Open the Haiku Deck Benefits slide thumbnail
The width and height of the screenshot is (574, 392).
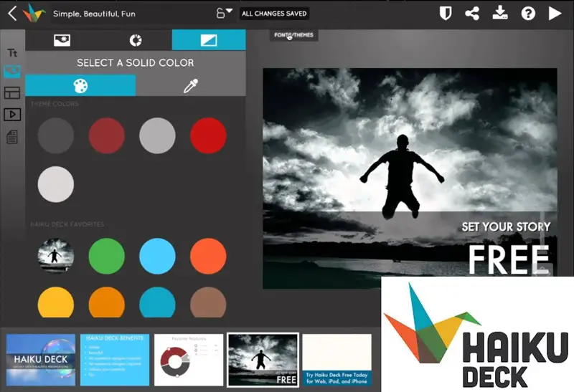click(115, 360)
